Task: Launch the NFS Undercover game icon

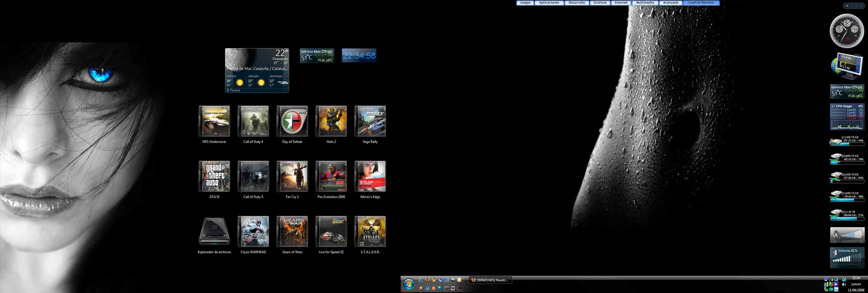Action: pos(214,121)
